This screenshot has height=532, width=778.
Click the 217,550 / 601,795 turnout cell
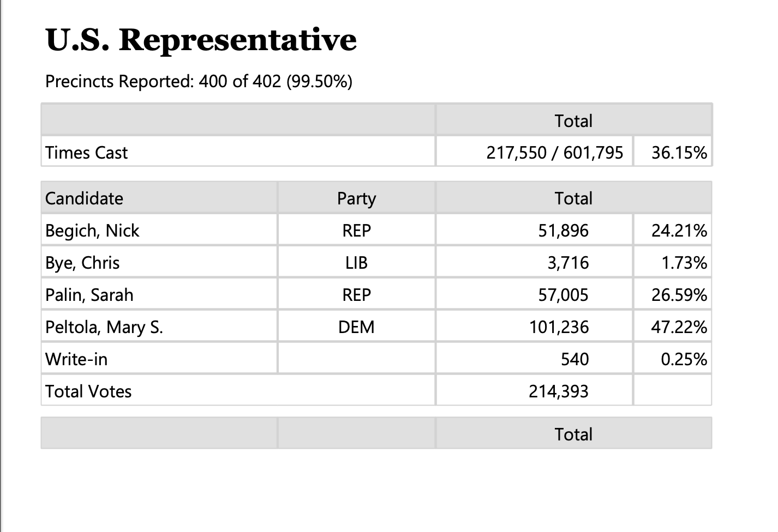click(x=535, y=152)
